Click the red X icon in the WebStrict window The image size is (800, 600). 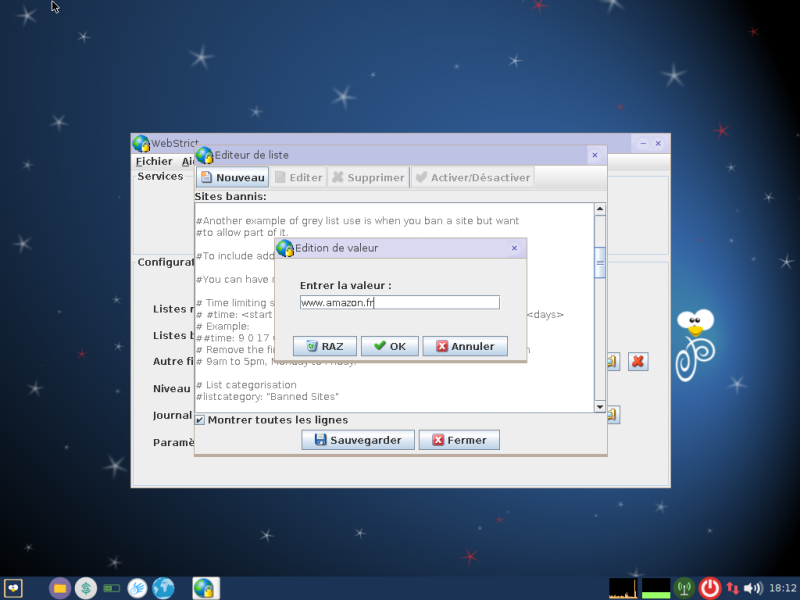point(638,361)
